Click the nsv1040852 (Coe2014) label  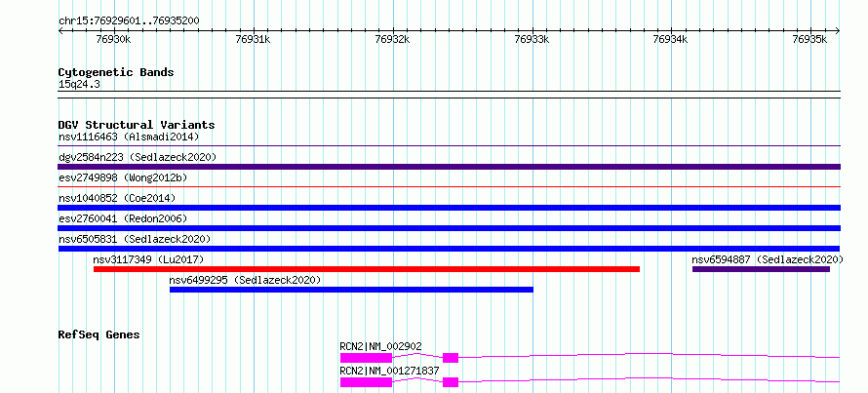pyautogui.click(x=117, y=198)
